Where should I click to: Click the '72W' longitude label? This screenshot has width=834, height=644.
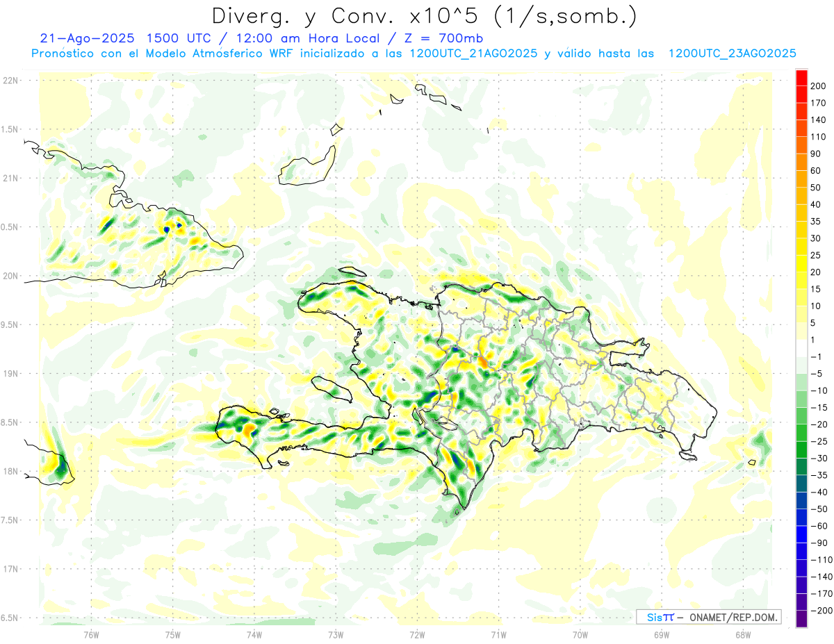pos(417,634)
